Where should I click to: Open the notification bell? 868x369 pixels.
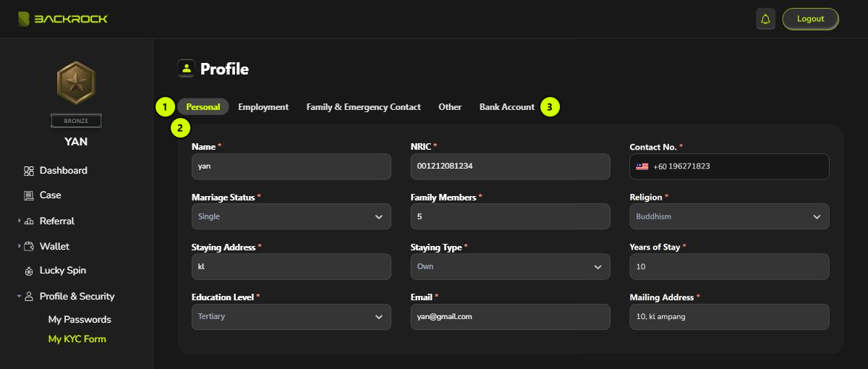(x=765, y=19)
